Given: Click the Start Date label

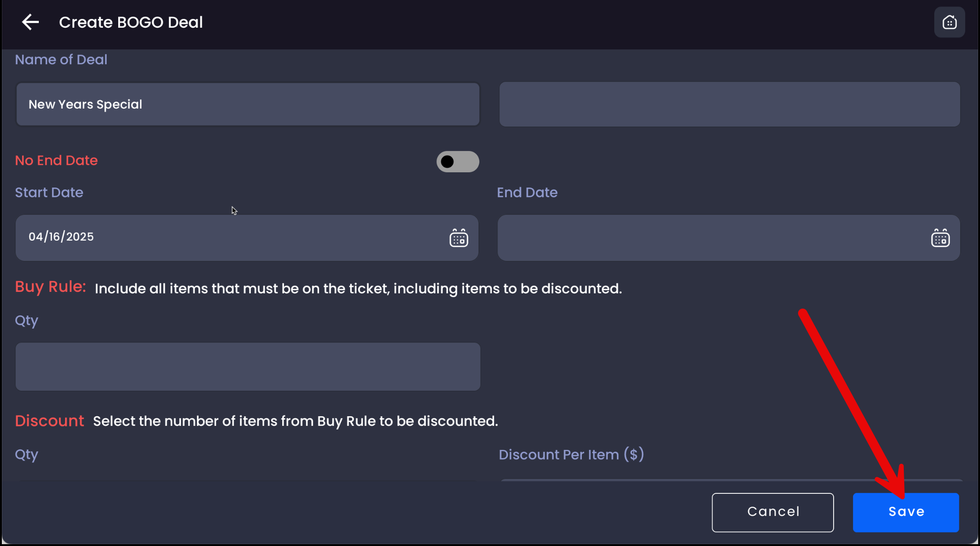Looking at the screenshot, I should click(49, 192).
